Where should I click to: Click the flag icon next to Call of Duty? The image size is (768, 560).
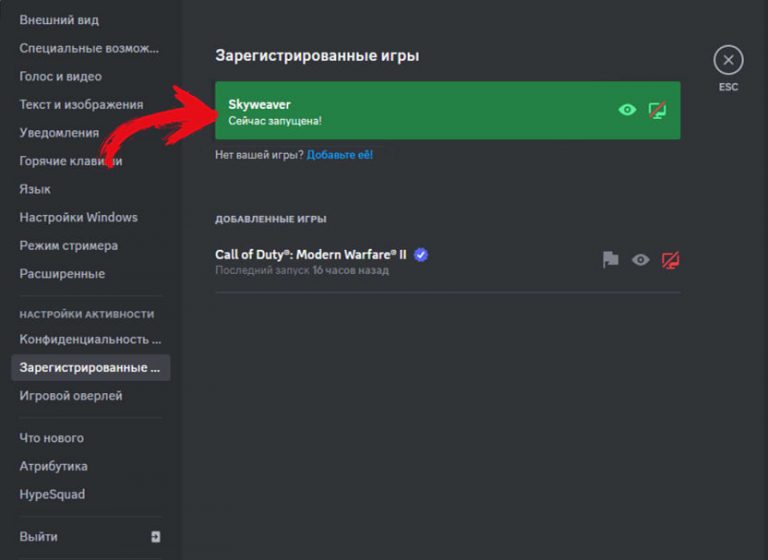click(611, 260)
